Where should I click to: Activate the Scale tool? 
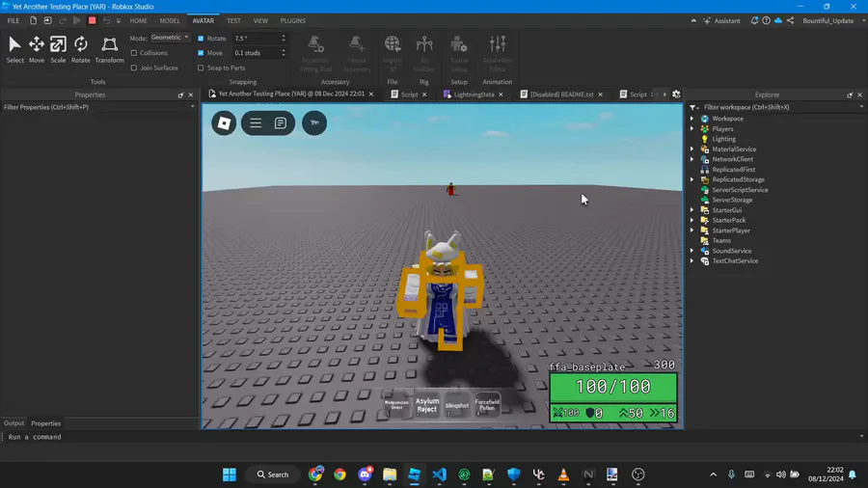[58, 49]
